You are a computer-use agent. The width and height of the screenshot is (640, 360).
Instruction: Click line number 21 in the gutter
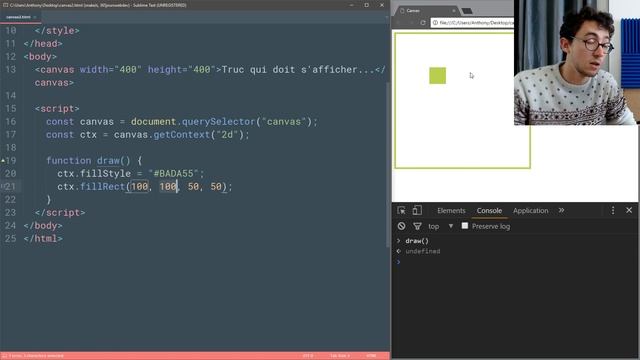tap(11, 187)
